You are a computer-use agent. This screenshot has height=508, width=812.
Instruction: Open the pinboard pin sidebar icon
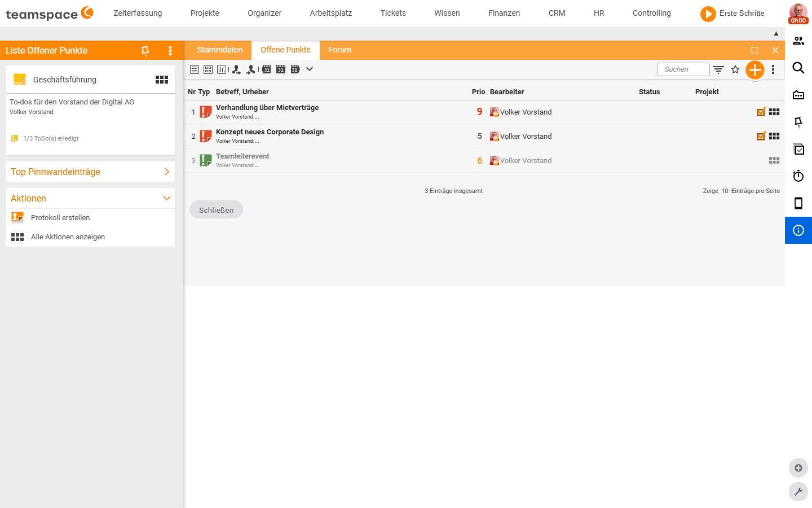pos(798,122)
